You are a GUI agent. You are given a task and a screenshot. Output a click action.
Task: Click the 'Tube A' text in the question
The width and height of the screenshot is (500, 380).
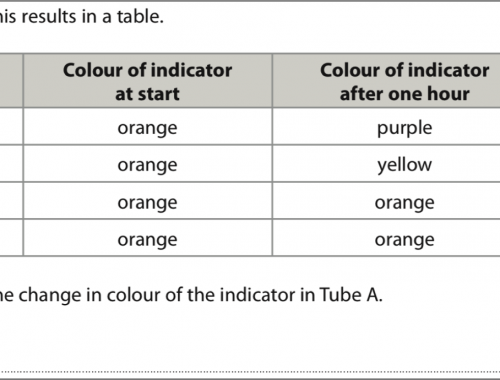point(350,295)
